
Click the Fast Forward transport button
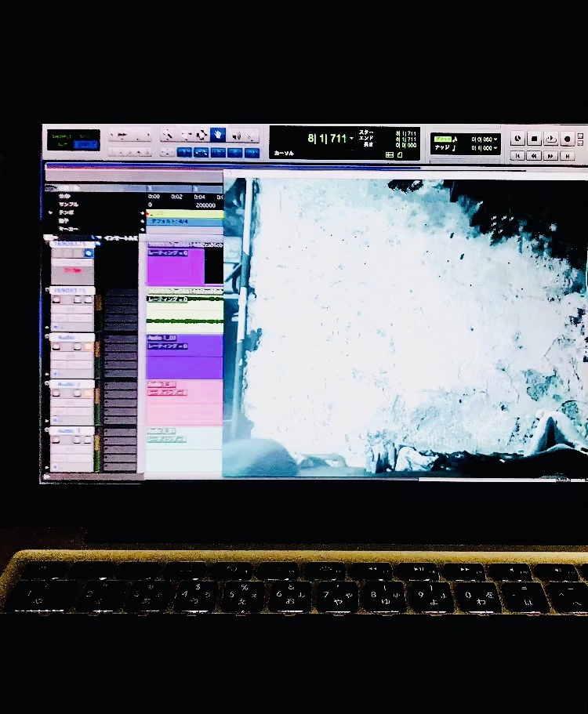click(551, 156)
